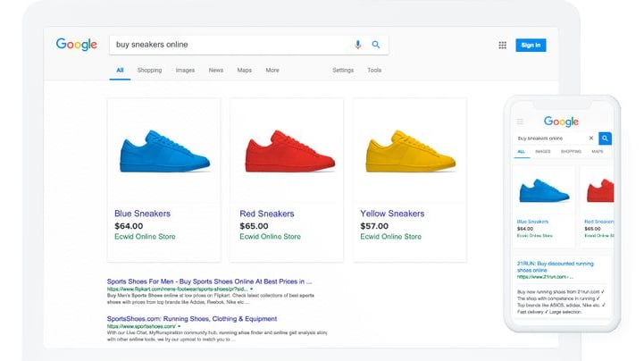Switch to the Shopping tab on desktop

[149, 71]
